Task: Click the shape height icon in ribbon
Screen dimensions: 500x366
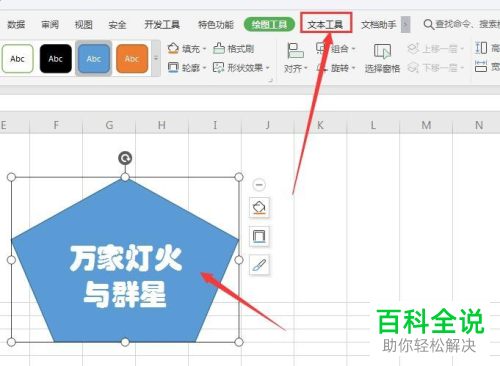Action: coord(481,48)
